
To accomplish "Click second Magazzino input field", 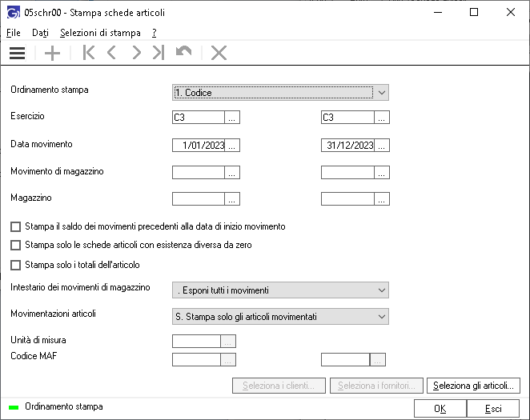I will 347,199.
